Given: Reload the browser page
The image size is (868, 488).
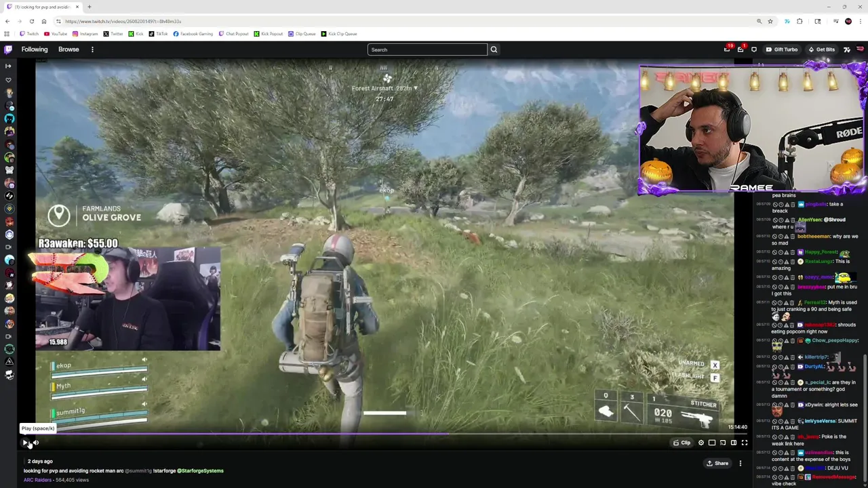Looking at the screenshot, I should [x=31, y=22].
